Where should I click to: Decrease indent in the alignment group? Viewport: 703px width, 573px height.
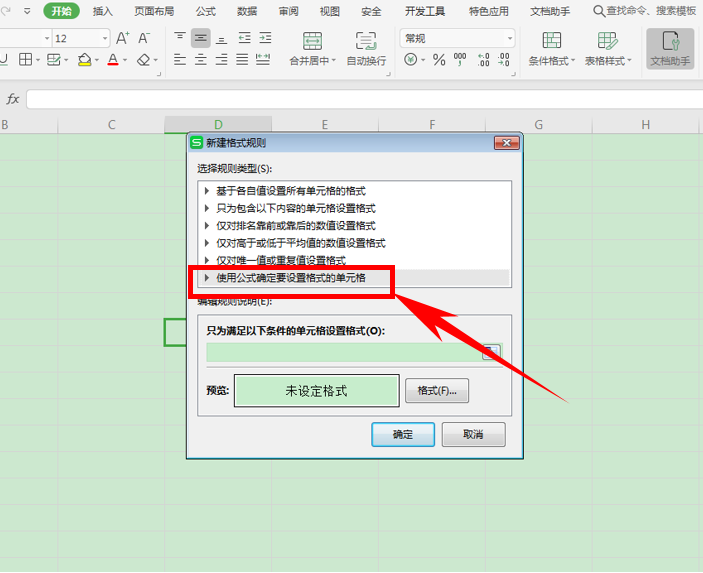(244, 38)
